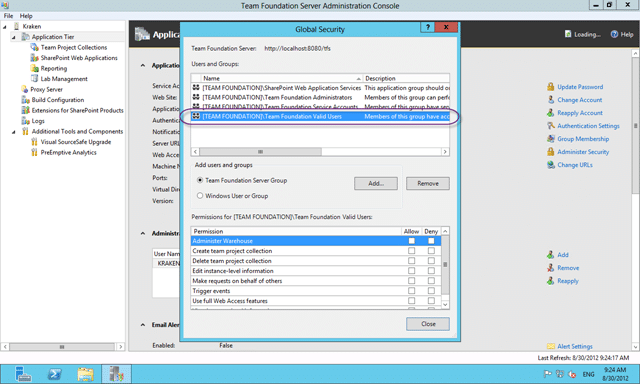Click the Visual SourceSafe Upgrade icon
640x384 pixels.
tap(34, 142)
